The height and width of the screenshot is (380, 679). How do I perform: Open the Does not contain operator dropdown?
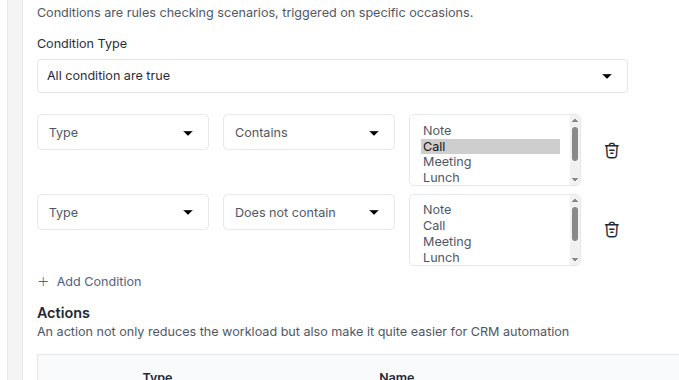click(x=309, y=212)
